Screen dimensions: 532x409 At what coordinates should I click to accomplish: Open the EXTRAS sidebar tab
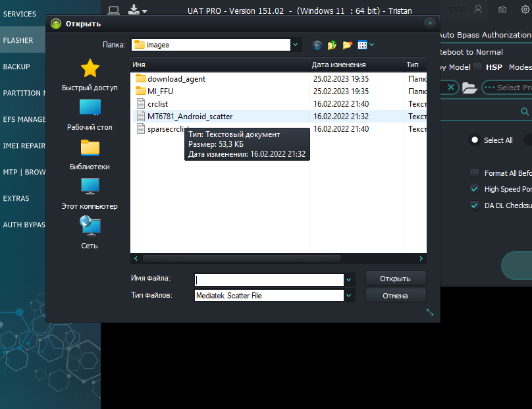[x=22, y=198]
